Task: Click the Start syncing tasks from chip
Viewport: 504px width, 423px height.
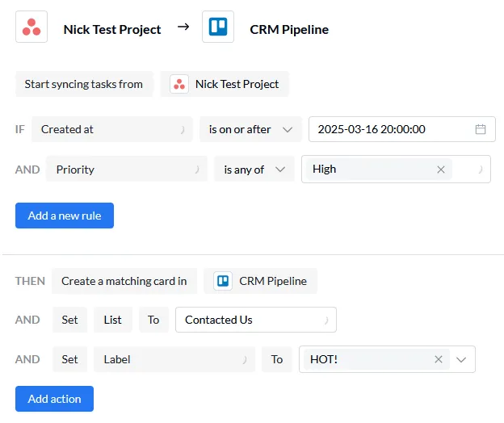Action: (84, 84)
